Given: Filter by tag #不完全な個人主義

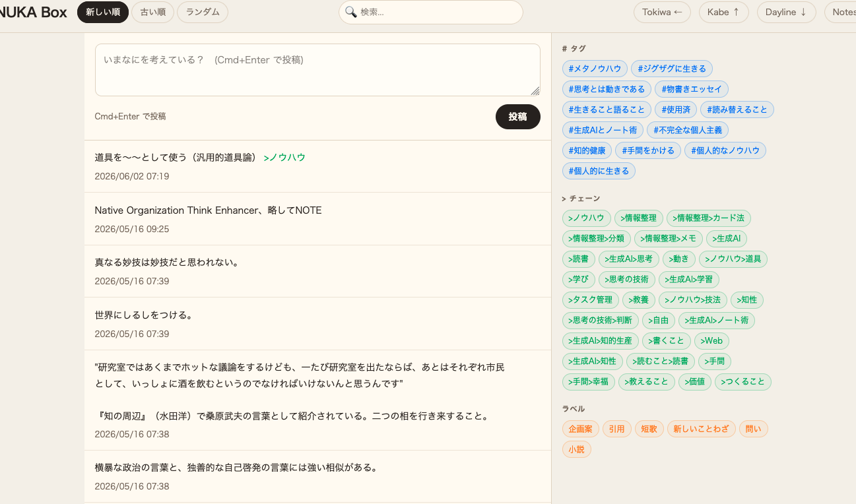Looking at the screenshot, I should click(688, 130).
